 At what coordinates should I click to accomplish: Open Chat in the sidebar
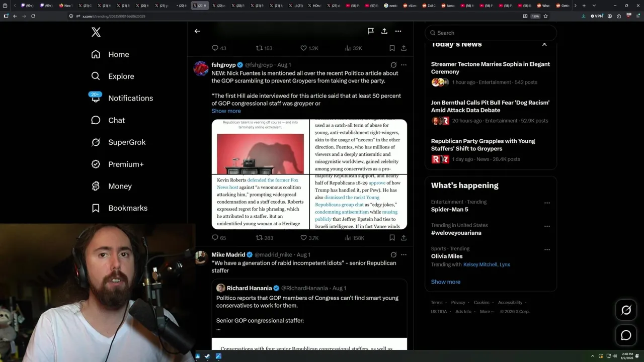tap(108, 120)
